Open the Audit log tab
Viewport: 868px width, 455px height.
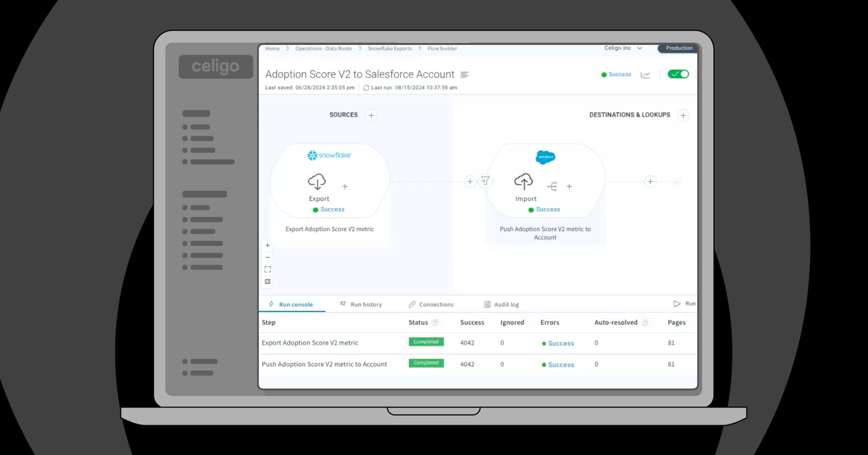click(x=502, y=304)
